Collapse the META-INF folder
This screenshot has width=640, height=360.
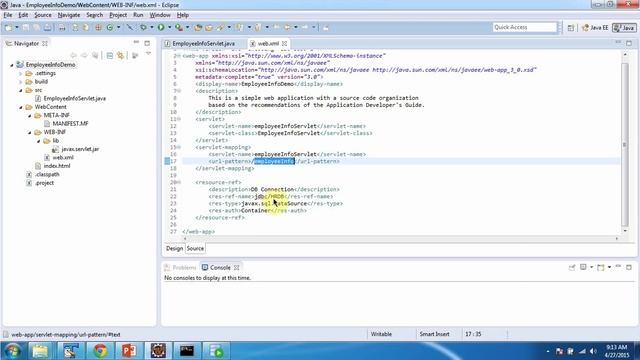30,116
